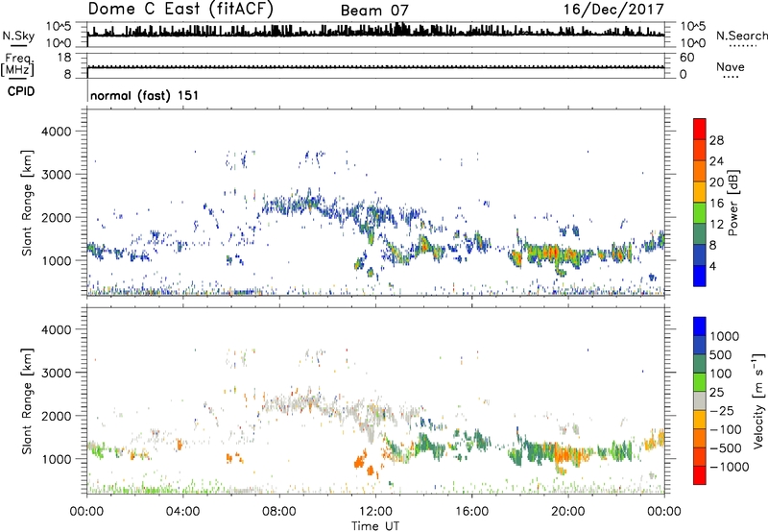Click the '08:00' time tick label

278,512
